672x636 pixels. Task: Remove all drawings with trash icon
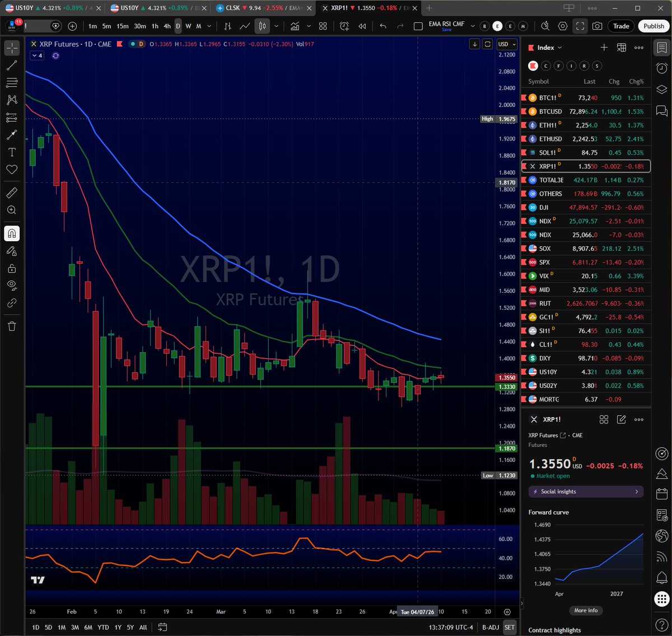[12, 326]
